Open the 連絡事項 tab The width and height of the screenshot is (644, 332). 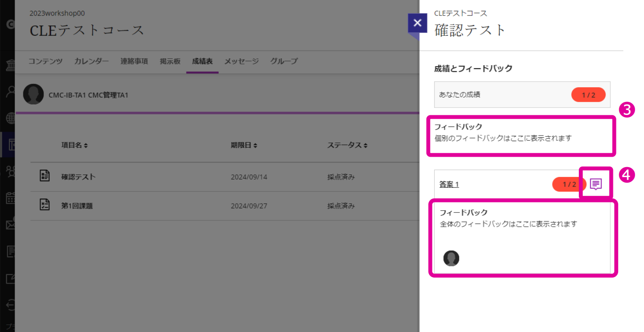[x=134, y=61]
